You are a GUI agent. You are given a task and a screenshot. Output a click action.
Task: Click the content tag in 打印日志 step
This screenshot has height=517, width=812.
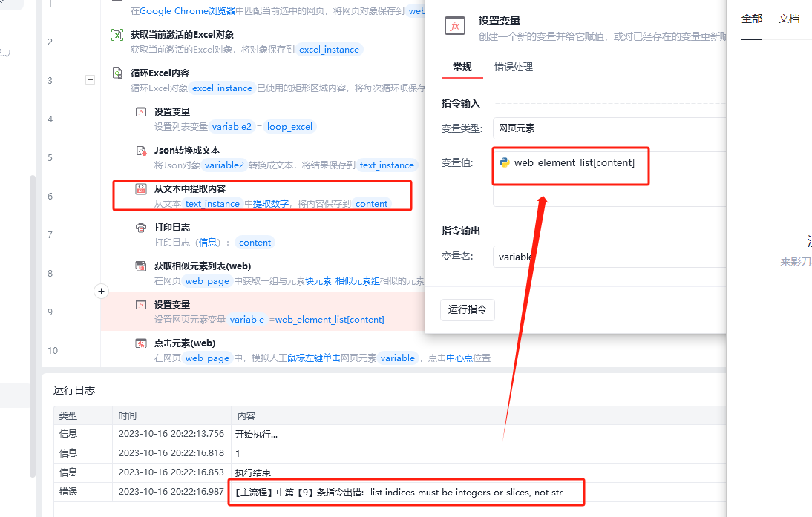point(255,243)
